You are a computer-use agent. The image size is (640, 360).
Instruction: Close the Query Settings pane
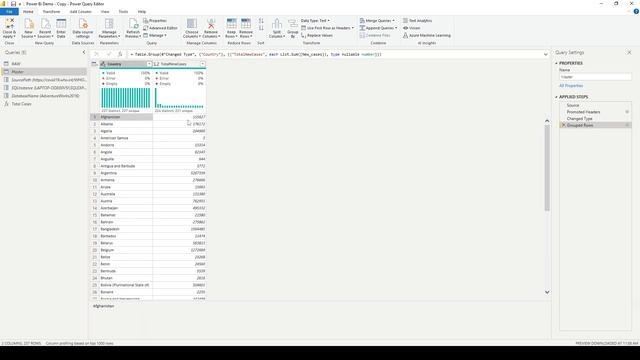629,53
